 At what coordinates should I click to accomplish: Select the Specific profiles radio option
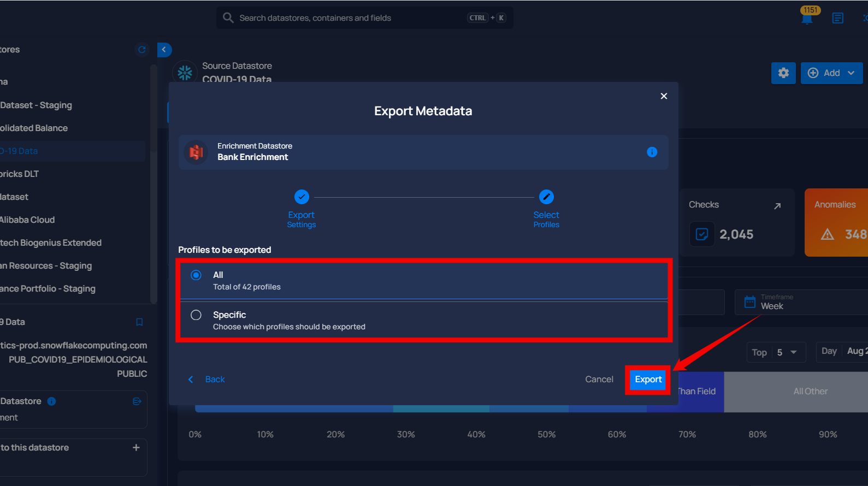pos(196,315)
